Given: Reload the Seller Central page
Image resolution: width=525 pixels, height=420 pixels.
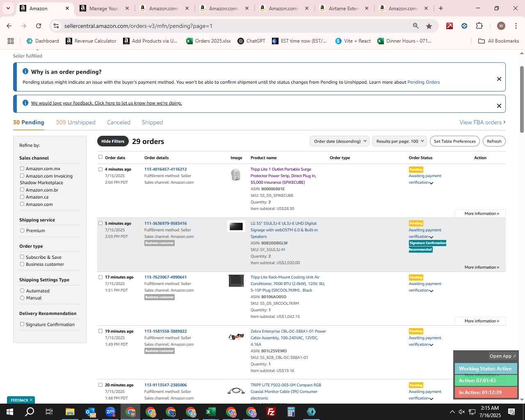Looking at the screenshot, I should [39, 26].
